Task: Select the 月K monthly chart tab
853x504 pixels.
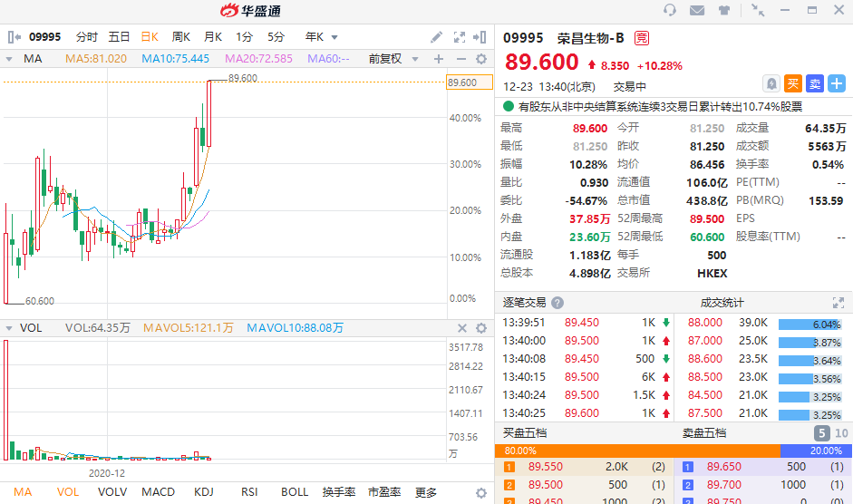Action: 213,37
